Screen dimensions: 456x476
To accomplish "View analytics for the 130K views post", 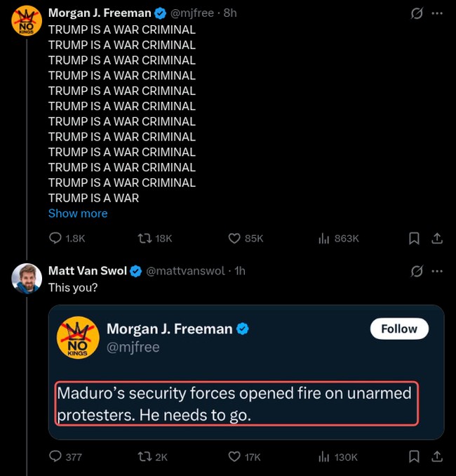I will (324, 456).
